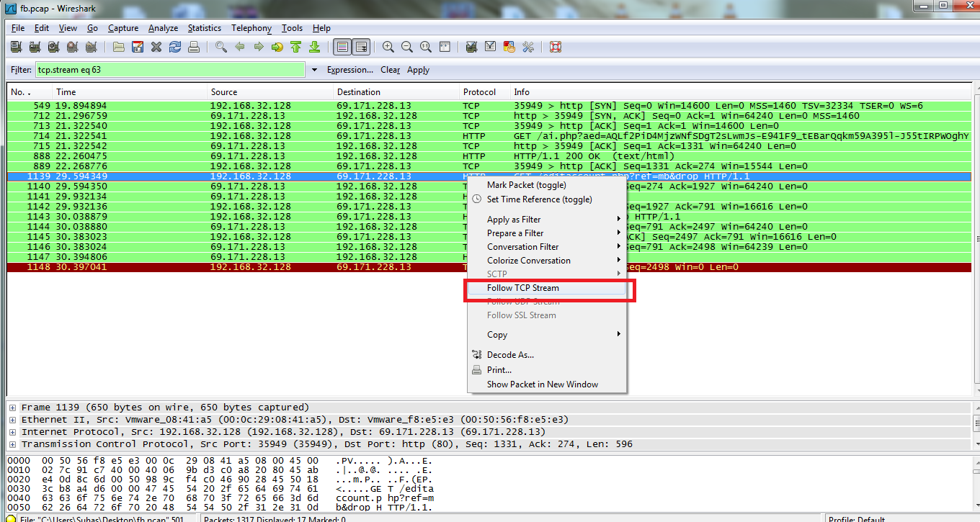Zoom out on packet text
The height and width of the screenshot is (522, 980).
407,48
